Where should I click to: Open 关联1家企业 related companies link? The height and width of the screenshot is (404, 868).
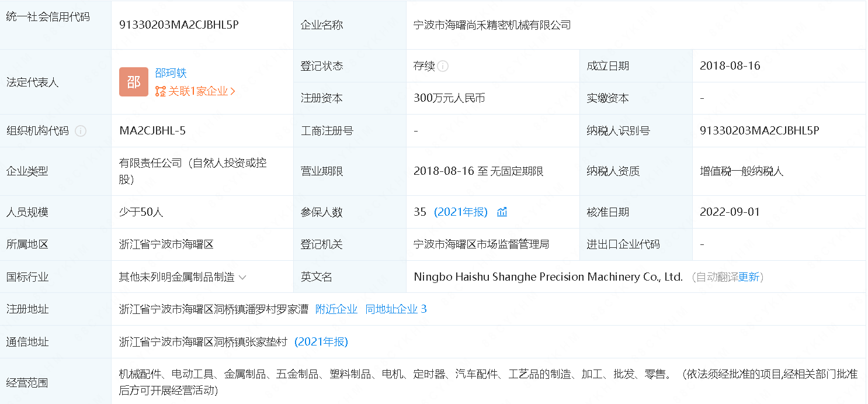pyautogui.click(x=195, y=91)
